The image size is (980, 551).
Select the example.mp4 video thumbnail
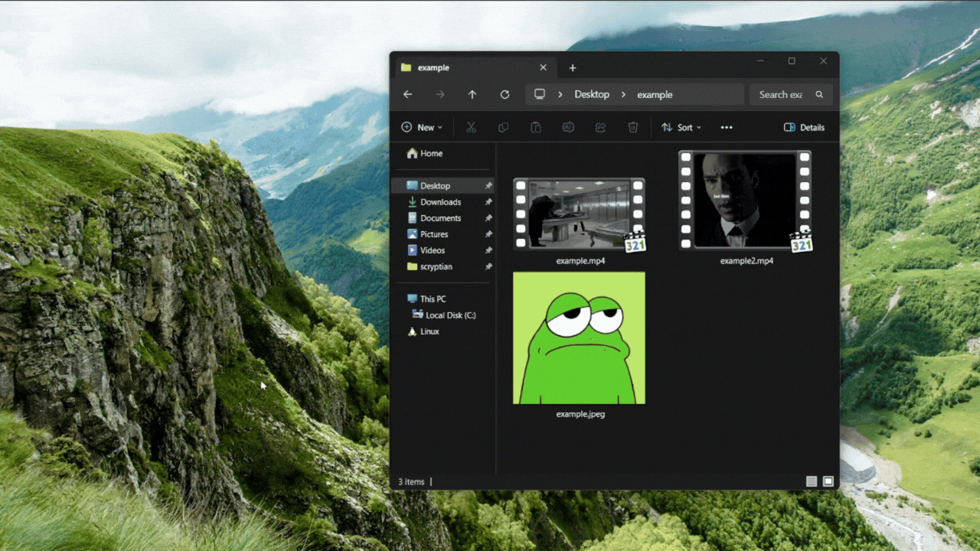coord(580,214)
